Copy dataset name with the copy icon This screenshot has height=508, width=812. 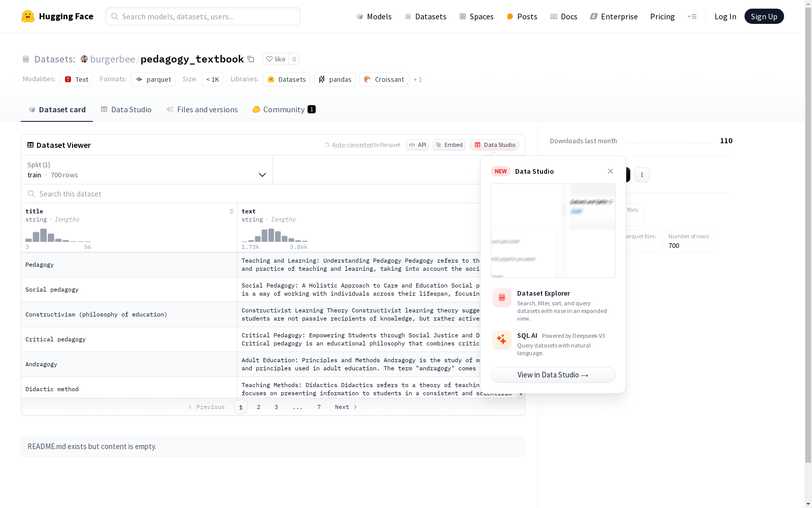point(251,59)
